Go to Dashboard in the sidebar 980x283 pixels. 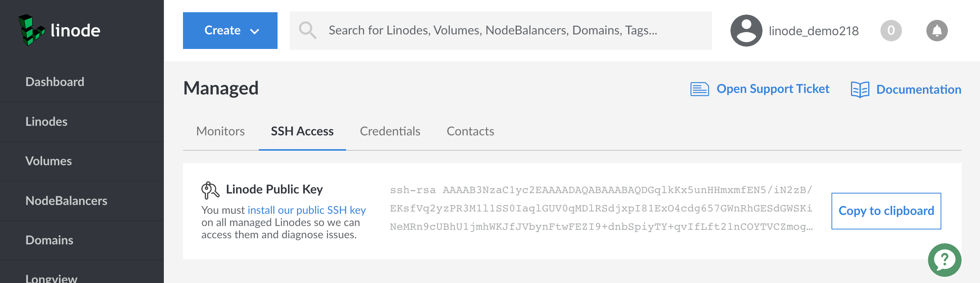pyautogui.click(x=55, y=82)
